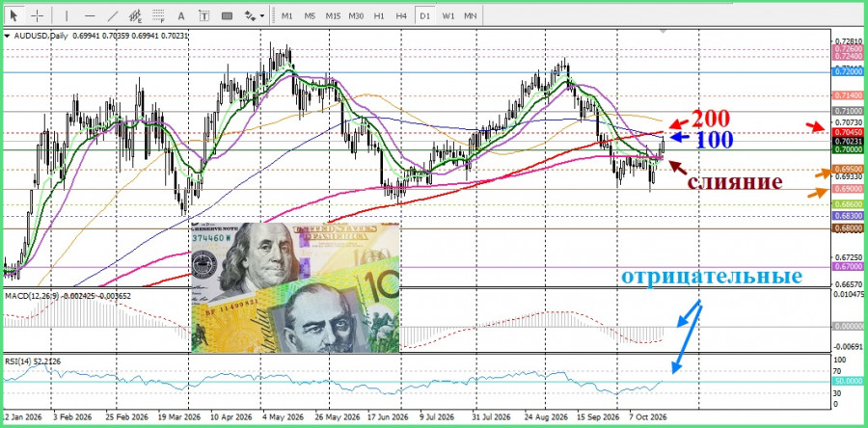The width and height of the screenshot is (868, 428).
Task: Click the 9 Jul 2026 date label
Action: [x=438, y=417]
